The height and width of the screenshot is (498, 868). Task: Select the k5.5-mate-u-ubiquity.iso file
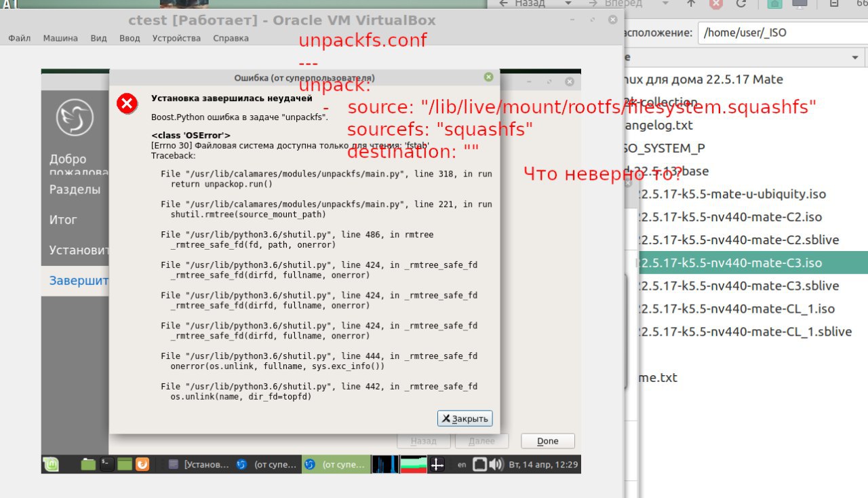[734, 194]
